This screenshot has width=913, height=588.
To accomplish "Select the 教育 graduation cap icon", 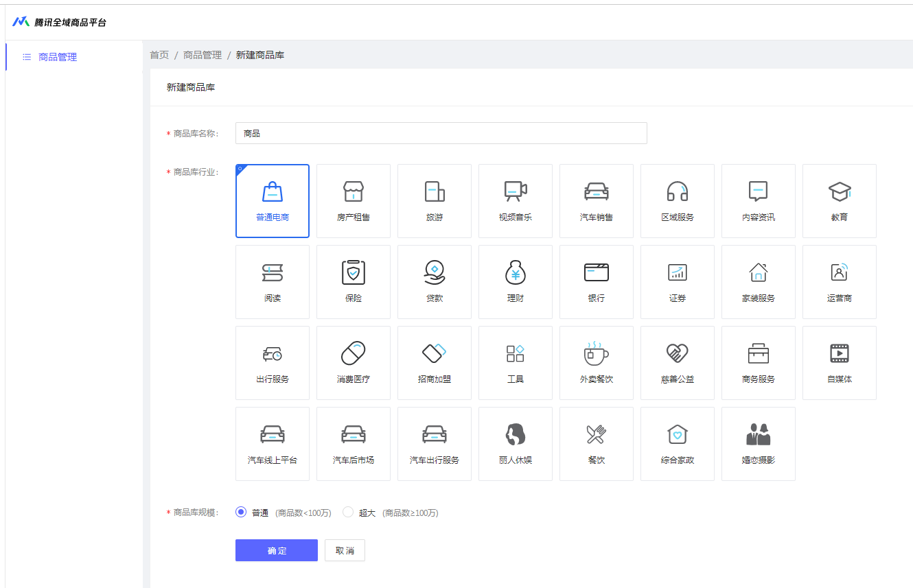I will click(x=840, y=192).
